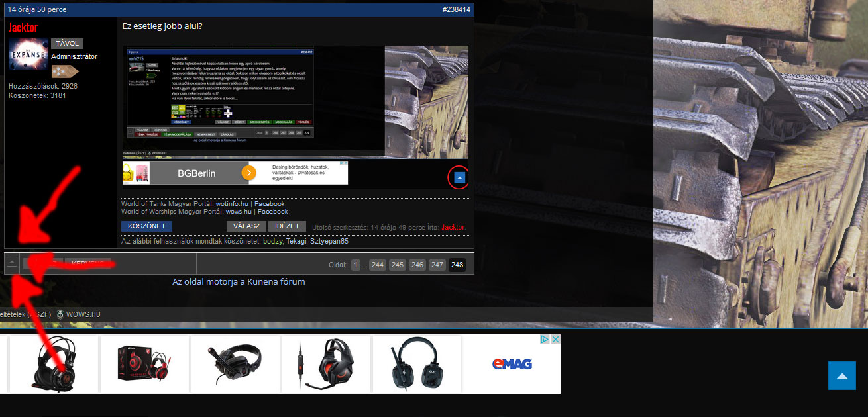This screenshot has width=868, height=417.
Task: Open Tekagi's profile
Action: 297,241
